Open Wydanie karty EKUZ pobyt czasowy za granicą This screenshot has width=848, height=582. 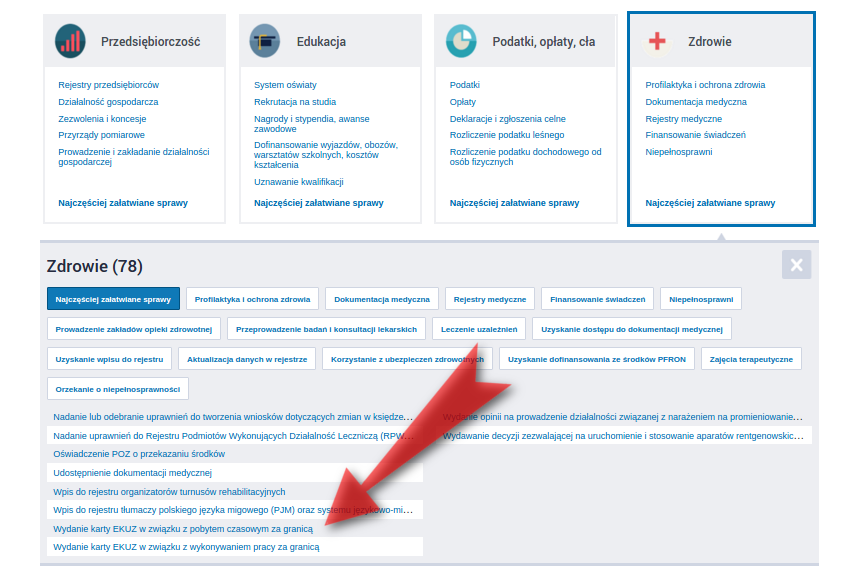tap(183, 529)
